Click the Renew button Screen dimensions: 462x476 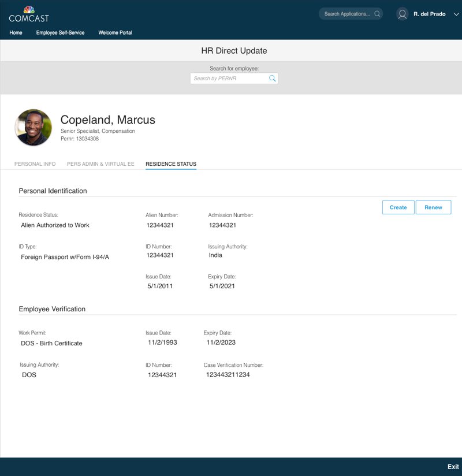click(433, 207)
